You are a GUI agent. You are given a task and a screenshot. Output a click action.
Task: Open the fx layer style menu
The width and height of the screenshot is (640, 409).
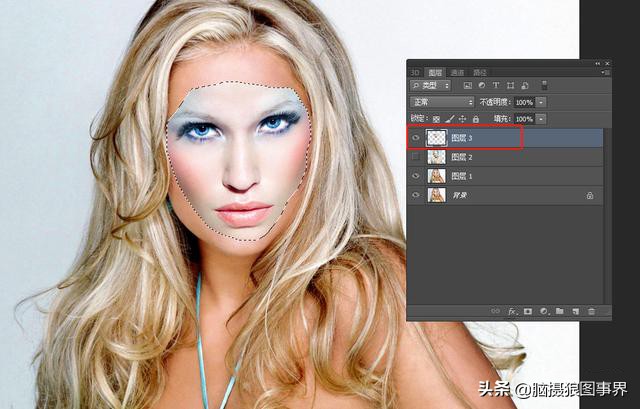click(512, 311)
